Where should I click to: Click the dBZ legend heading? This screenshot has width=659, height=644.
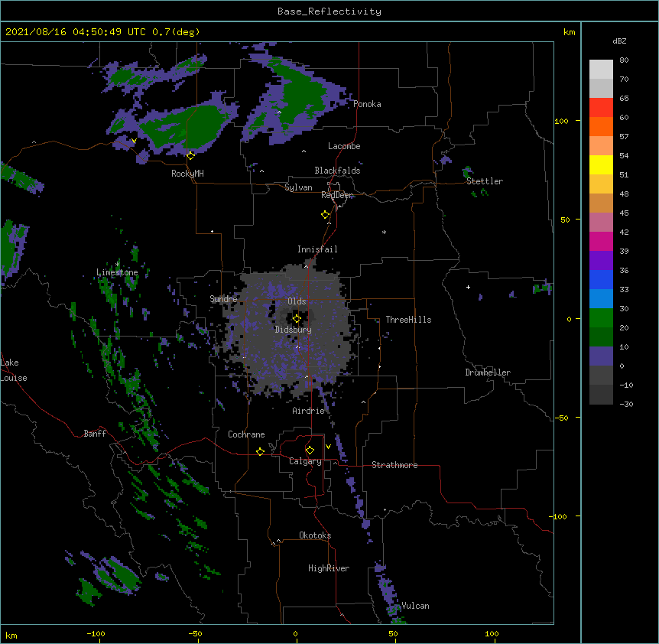(619, 41)
